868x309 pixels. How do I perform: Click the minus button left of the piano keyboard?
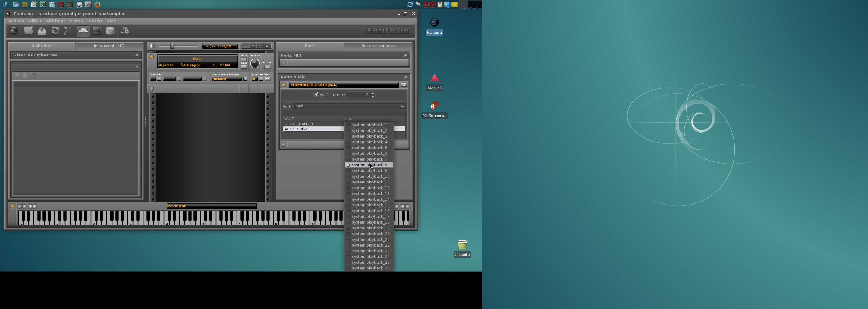pyautogui.click(x=20, y=206)
